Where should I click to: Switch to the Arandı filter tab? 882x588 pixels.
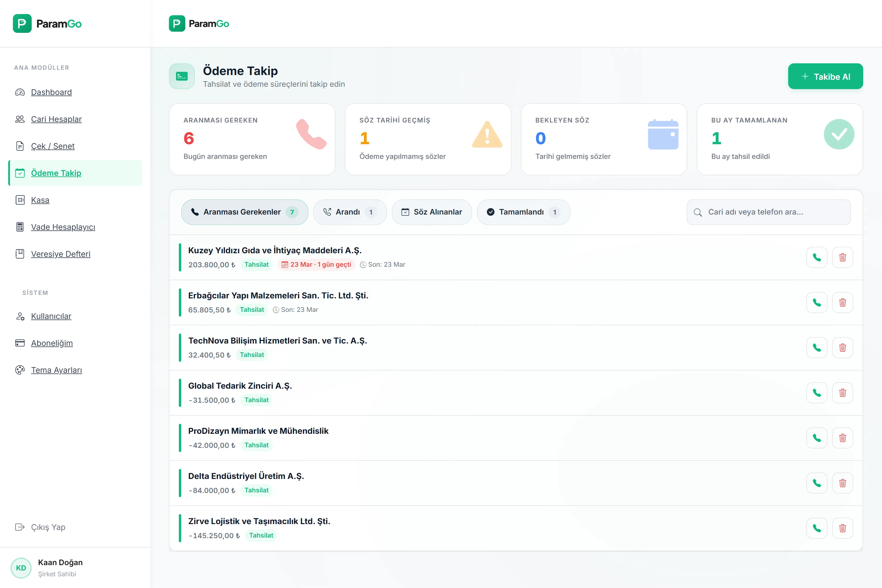tap(350, 212)
